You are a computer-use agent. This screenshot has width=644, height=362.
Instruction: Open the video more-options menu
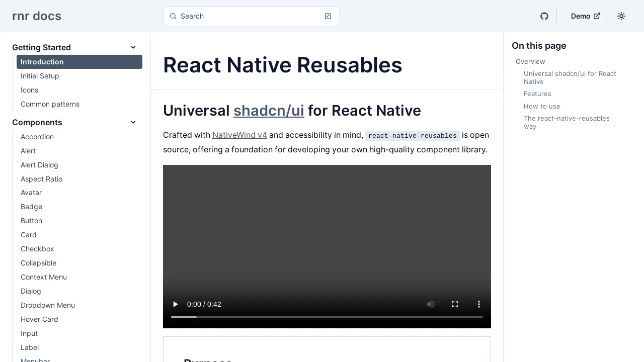(x=479, y=304)
